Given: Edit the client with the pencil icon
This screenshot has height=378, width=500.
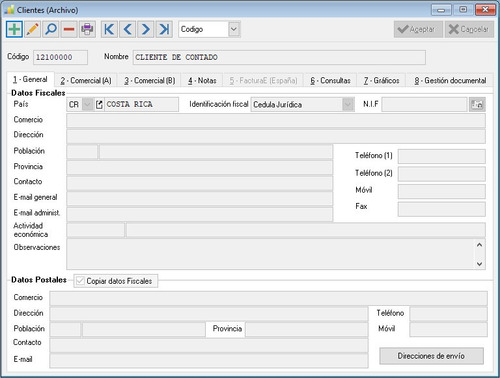Looking at the screenshot, I should point(33,29).
